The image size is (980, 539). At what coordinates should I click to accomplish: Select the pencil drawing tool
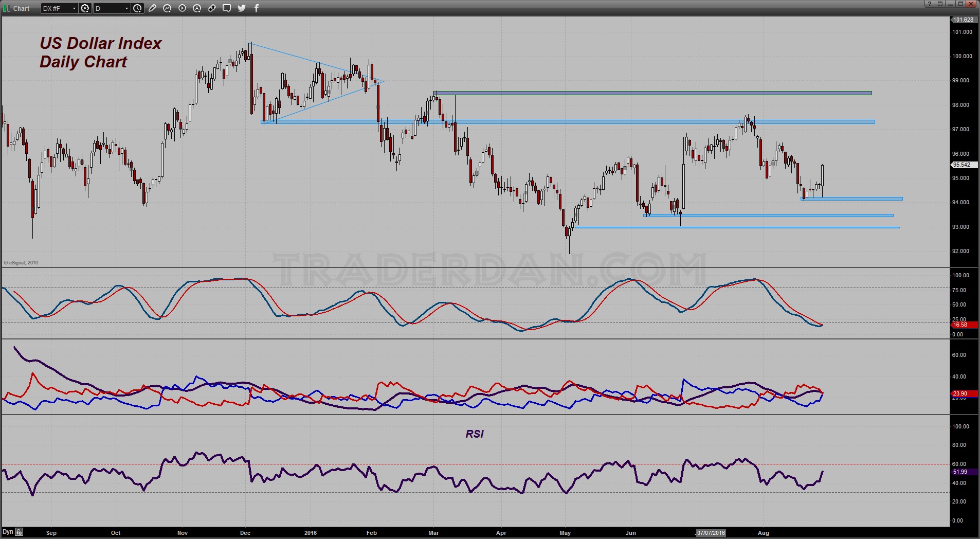(152, 8)
